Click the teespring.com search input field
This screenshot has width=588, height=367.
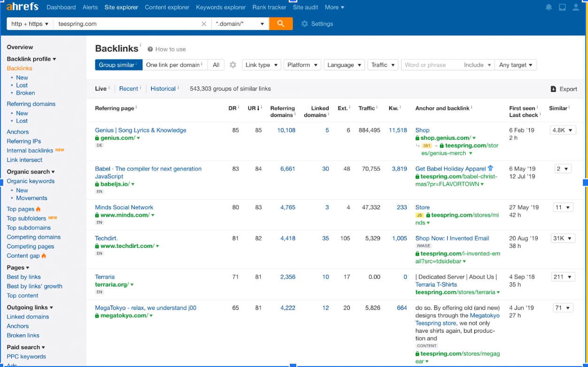point(128,24)
